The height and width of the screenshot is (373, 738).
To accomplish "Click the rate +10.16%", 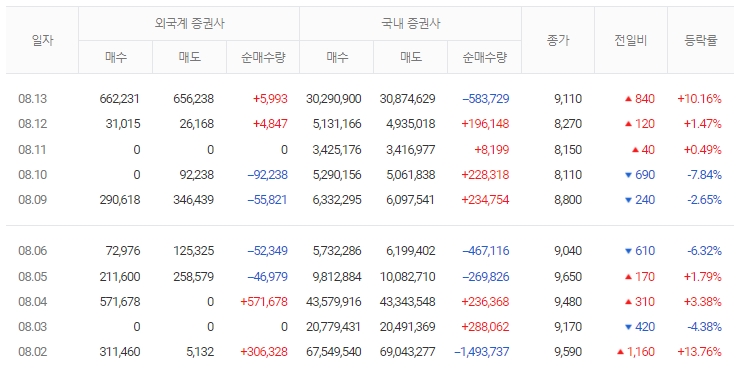I will 699,99.
